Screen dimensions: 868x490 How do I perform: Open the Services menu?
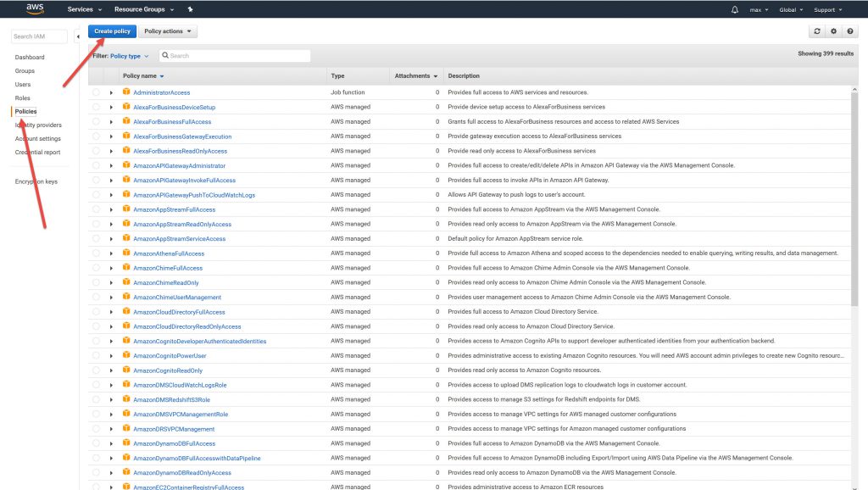pyautogui.click(x=85, y=9)
